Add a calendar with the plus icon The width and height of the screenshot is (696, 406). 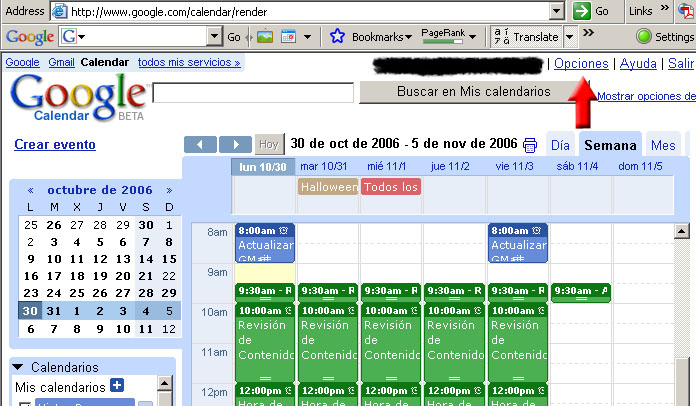117,387
